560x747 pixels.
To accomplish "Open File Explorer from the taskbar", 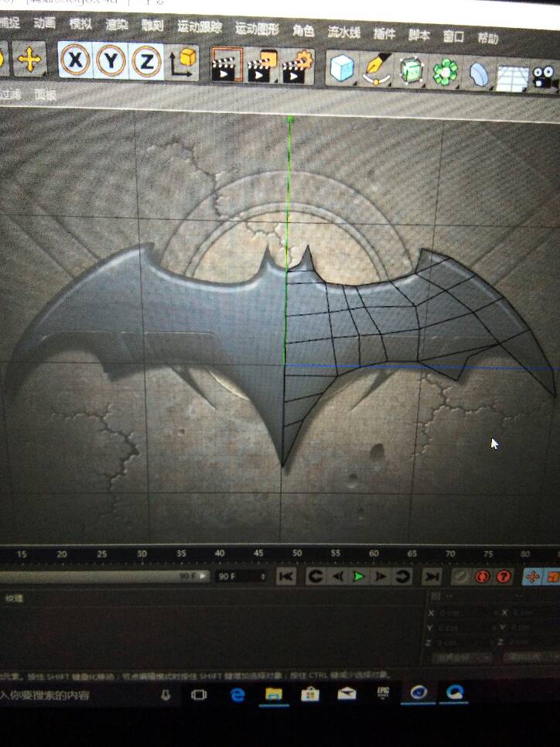I will (x=273, y=694).
